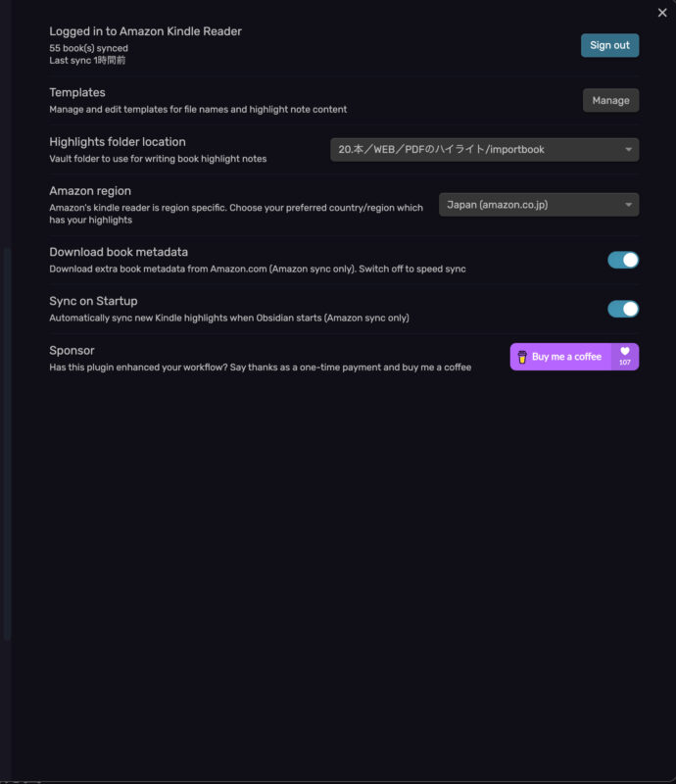Open the template Manage button
This screenshot has height=784, width=676.
tap(610, 100)
